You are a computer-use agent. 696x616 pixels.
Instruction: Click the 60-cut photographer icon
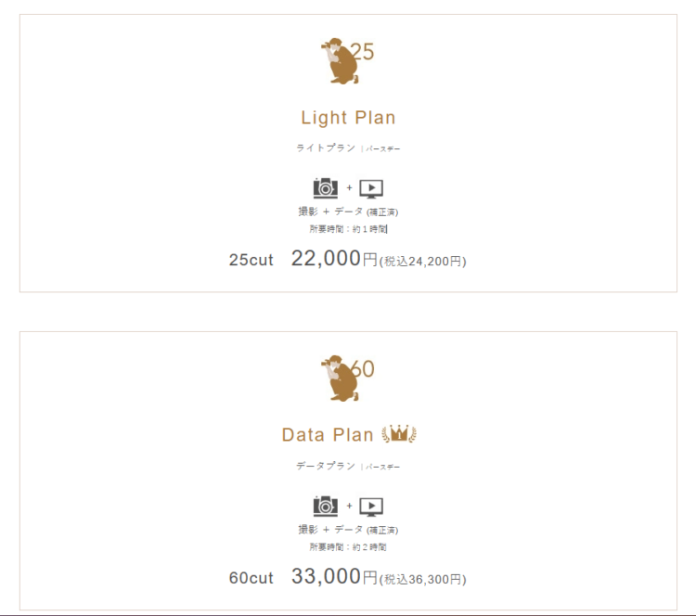coord(348,379)
